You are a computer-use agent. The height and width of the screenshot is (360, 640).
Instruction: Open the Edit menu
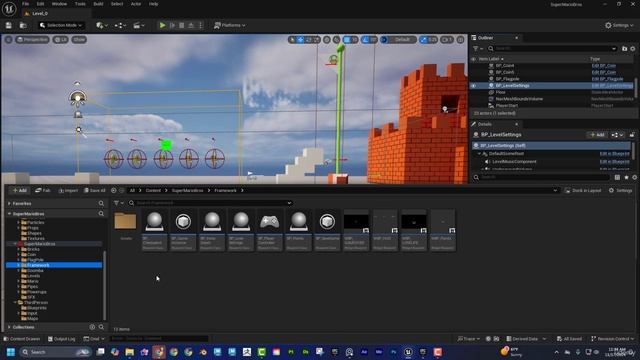pos(40,4)
